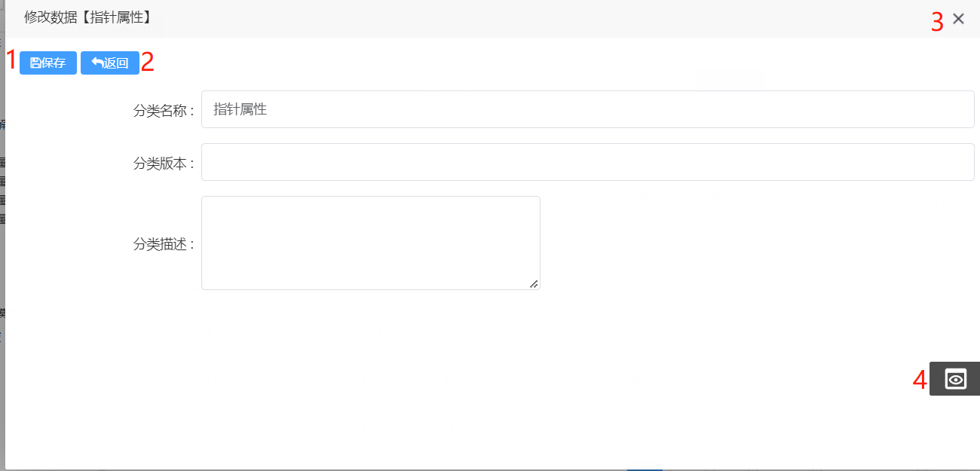Go back using the 返回 button
The height and width of the screenshot is (471, 980).
(110, 63)
